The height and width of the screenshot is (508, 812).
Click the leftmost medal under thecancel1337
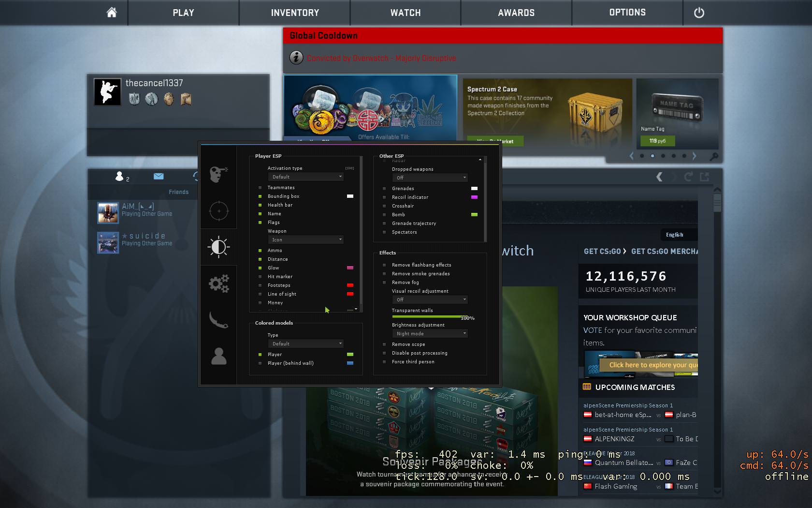pyautogui.click(x=134, y=99)
